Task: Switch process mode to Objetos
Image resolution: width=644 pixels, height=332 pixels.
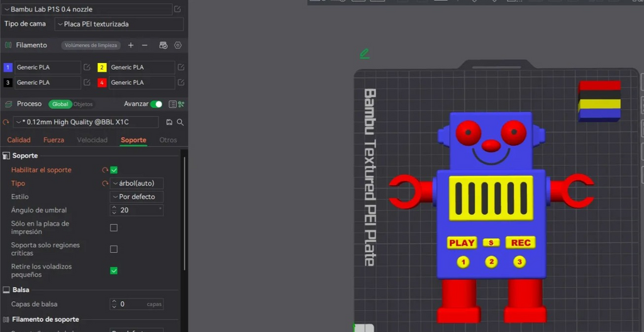Action: 83,104
